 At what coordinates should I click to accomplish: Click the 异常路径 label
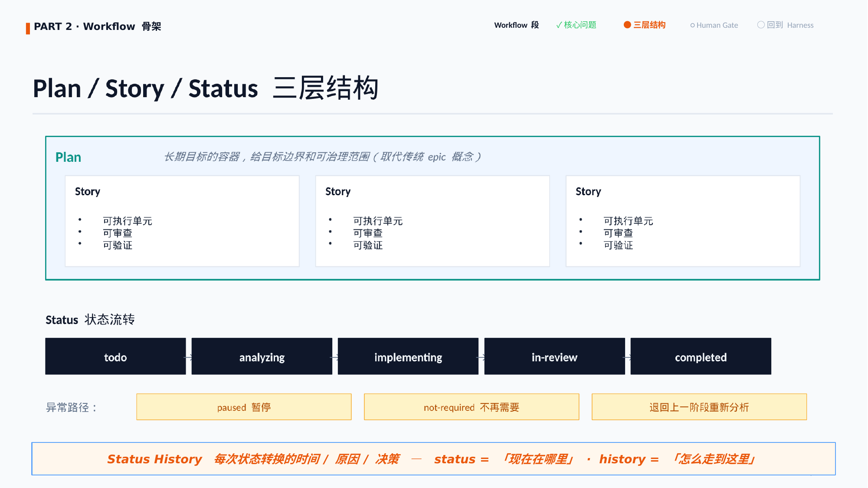coord(72,407)
